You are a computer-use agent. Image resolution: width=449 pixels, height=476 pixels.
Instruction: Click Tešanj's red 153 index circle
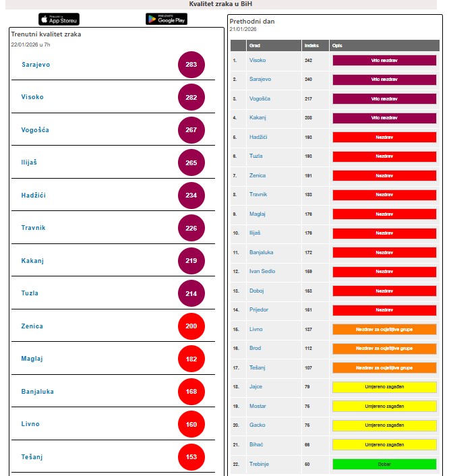[x=191, y=457]
